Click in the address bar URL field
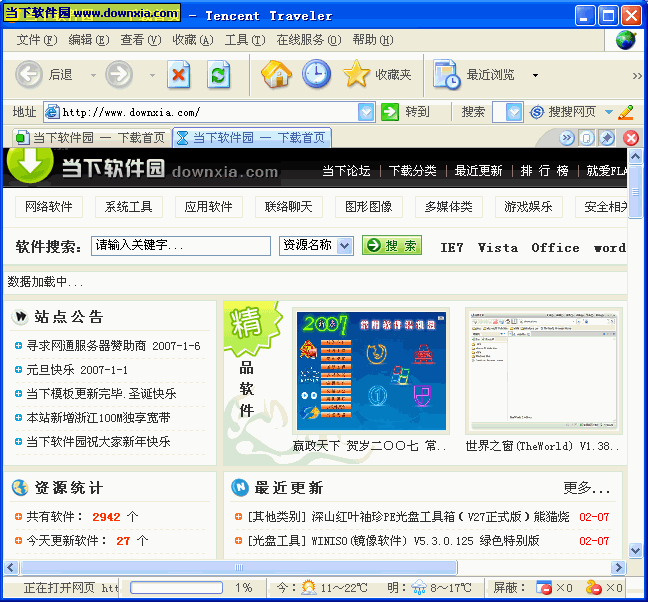 click(209, 112)
